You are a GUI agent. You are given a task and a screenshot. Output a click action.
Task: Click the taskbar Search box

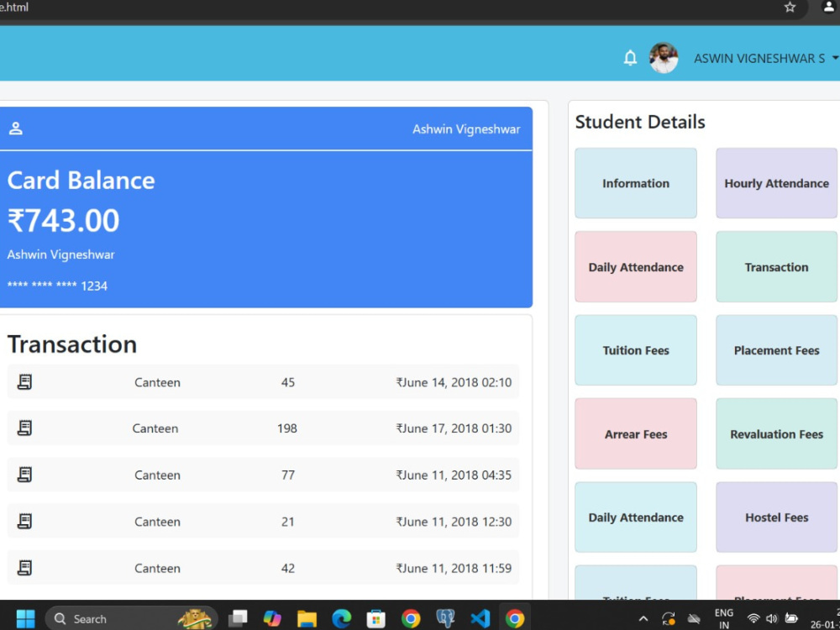[131, 619]
